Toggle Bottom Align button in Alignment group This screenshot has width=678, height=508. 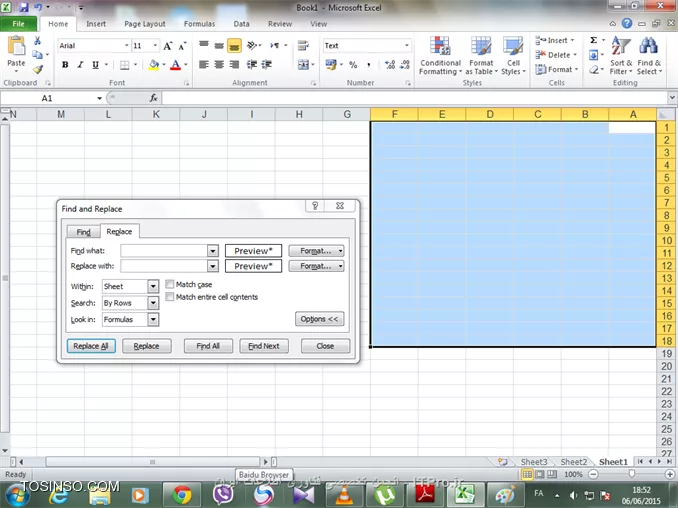tap(234, 46)
